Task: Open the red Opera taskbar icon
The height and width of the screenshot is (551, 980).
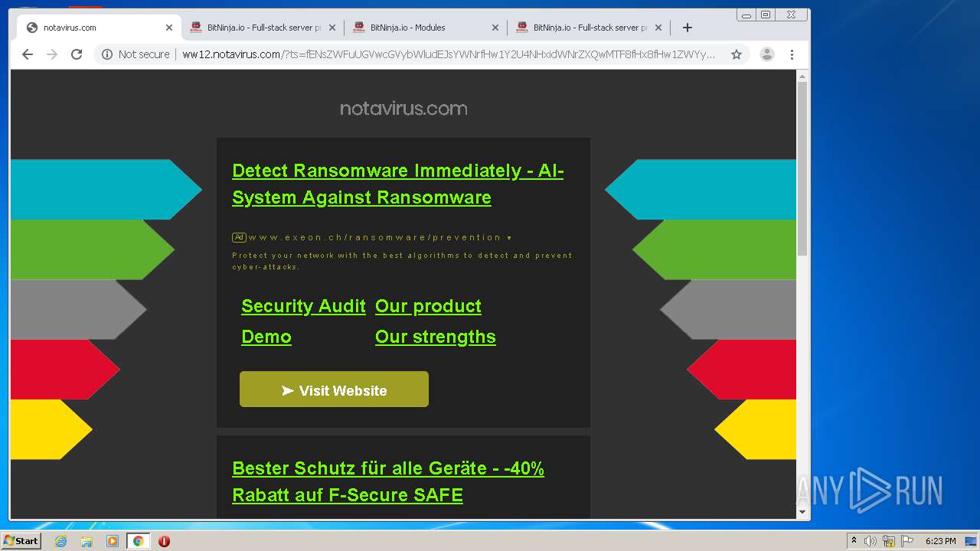Action: coord(164,541)
